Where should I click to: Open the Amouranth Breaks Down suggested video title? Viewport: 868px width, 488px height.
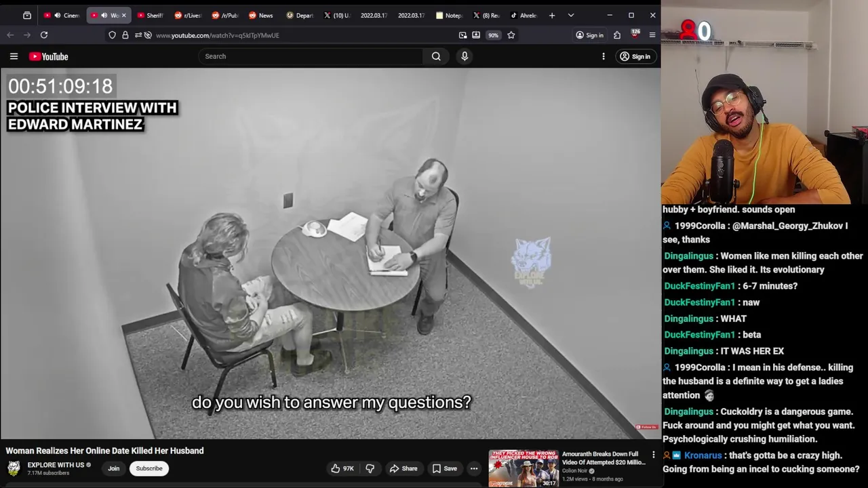(604, 458)
